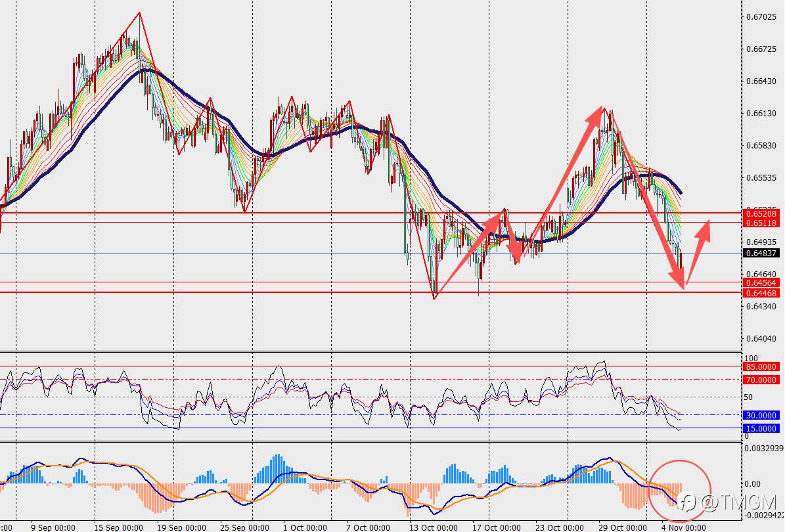Screen dimensions: 785x532
Task: Click the current price tag 0.64837
Action: (x=761, y=254)
